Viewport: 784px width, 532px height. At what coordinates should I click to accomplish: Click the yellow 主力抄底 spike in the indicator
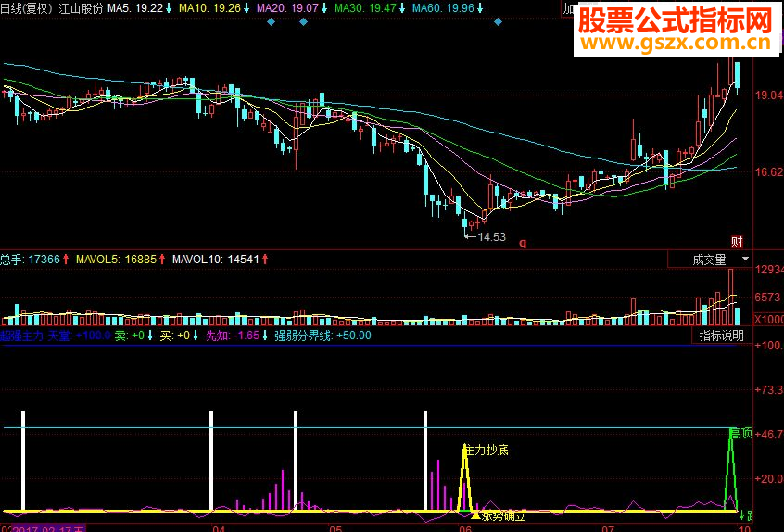point(465,477)
